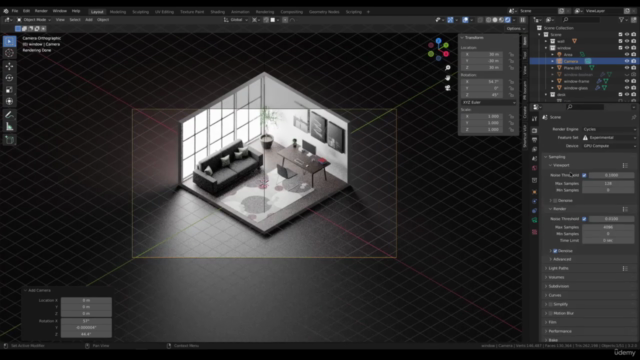Open the Object properties tab icon

pyautogui.click(x=535, y=192)
